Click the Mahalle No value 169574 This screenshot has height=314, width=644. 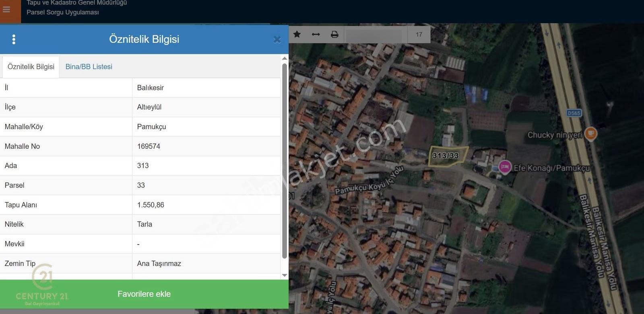pyautogui.click(x=149, y=146)
